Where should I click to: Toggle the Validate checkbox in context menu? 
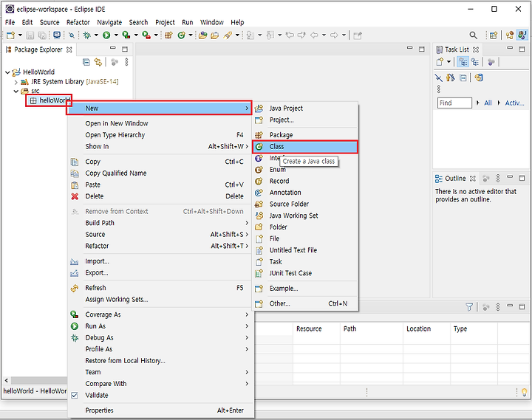click(75, 395)
